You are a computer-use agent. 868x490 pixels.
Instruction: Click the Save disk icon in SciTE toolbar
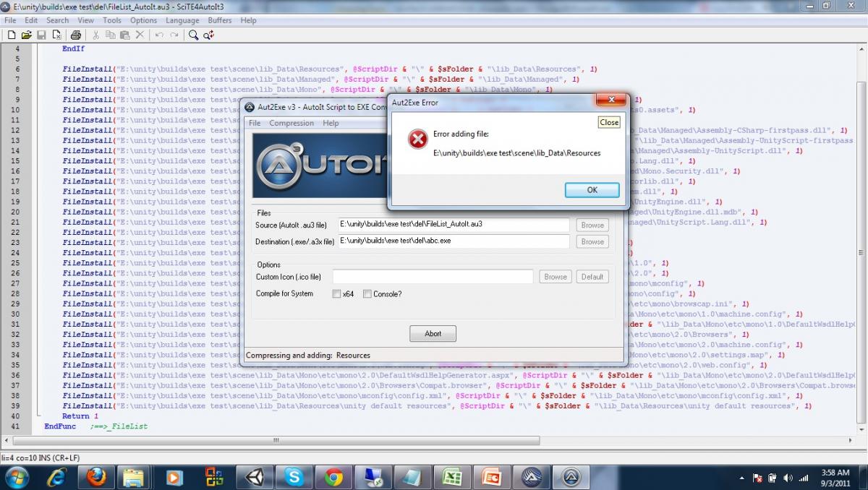click(x=41, y=35)
